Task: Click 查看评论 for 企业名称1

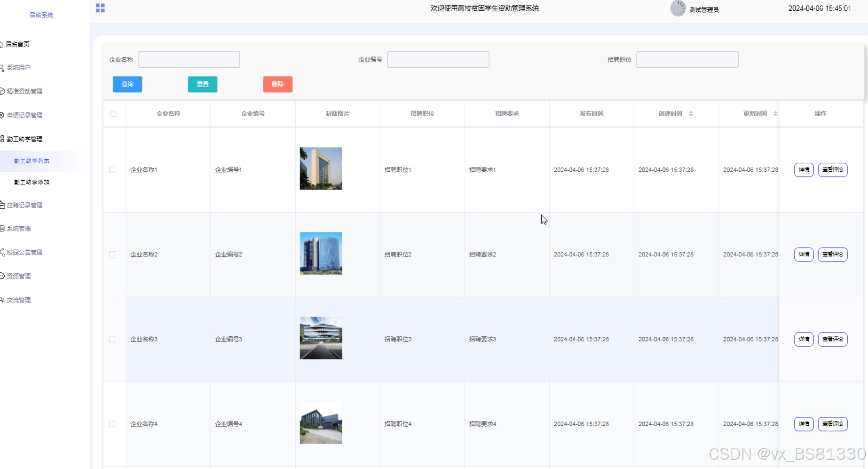Action: (x=833, y=170)
